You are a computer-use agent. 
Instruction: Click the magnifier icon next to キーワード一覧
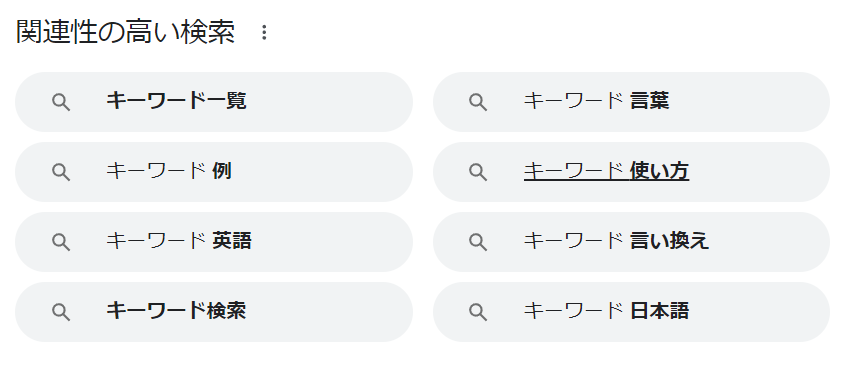[61, 102]
